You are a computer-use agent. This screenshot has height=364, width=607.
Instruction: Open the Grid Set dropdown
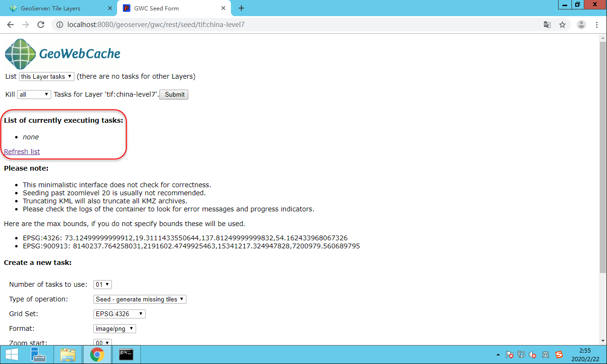tap(120, 314)
